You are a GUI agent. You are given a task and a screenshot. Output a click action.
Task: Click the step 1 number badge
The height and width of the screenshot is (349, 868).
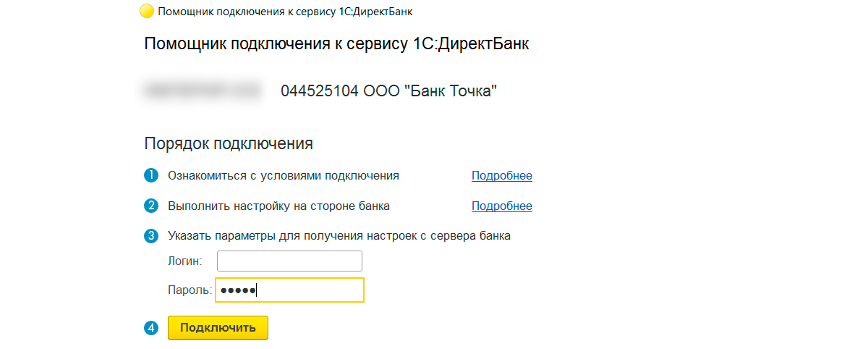[151, 176]
